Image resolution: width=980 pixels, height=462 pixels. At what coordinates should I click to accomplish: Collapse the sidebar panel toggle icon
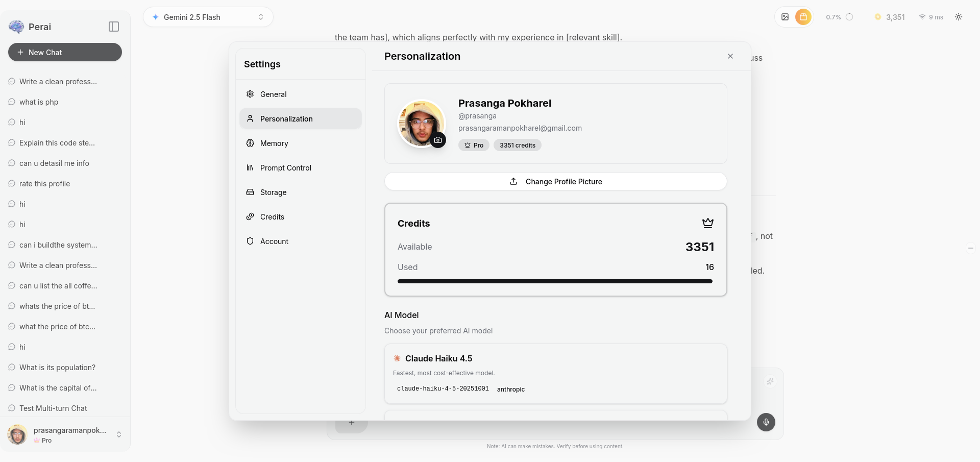[x=114, y=27]
